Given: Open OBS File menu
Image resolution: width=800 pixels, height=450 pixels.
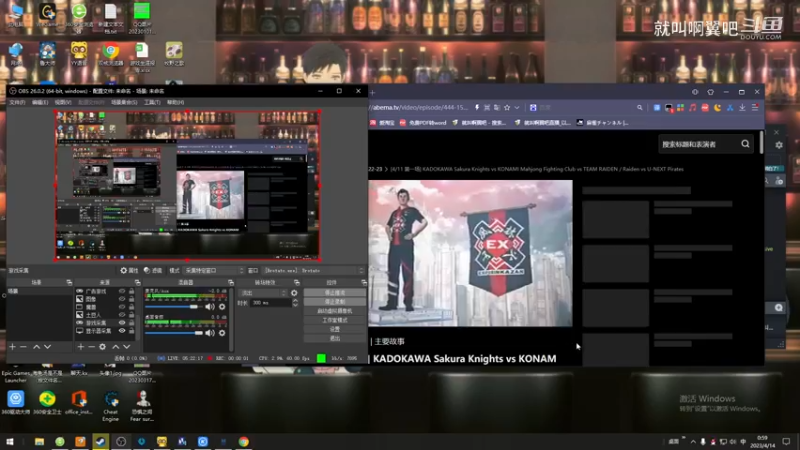Looking at the screenshot, I should pos(17,102).
